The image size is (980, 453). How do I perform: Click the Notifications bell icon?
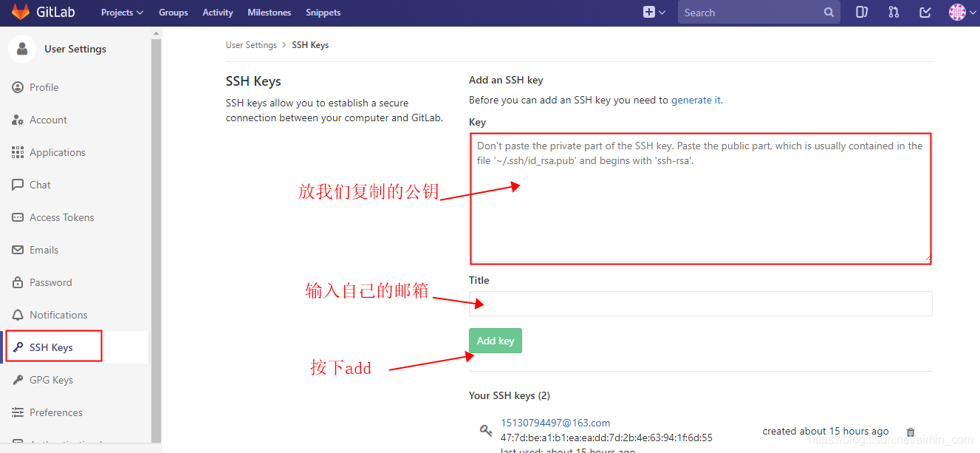18,315
